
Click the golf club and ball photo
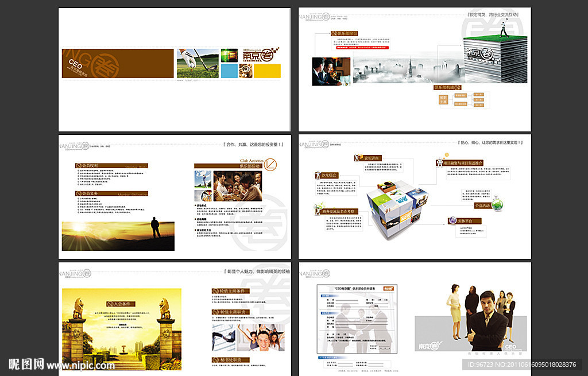click(198, 63)
